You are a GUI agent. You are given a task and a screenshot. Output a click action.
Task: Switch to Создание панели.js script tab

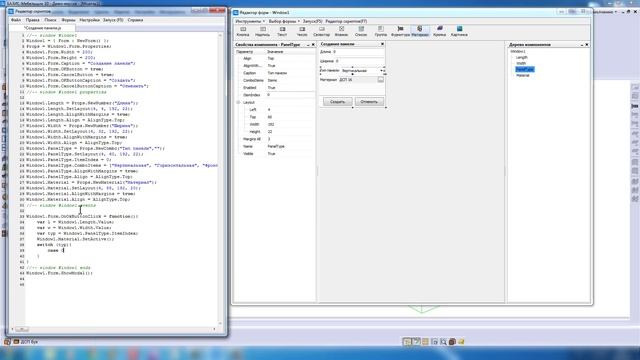tap(42, 28)
